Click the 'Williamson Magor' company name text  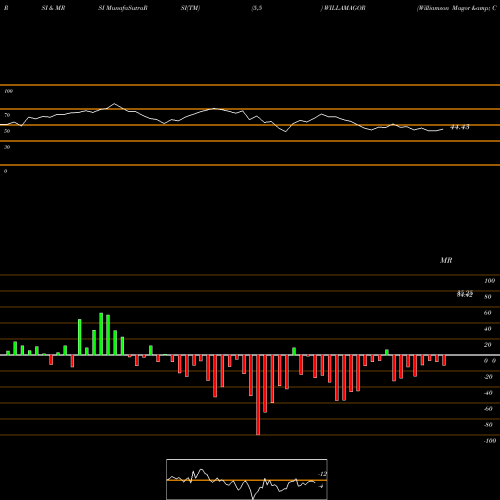point(443,8)
